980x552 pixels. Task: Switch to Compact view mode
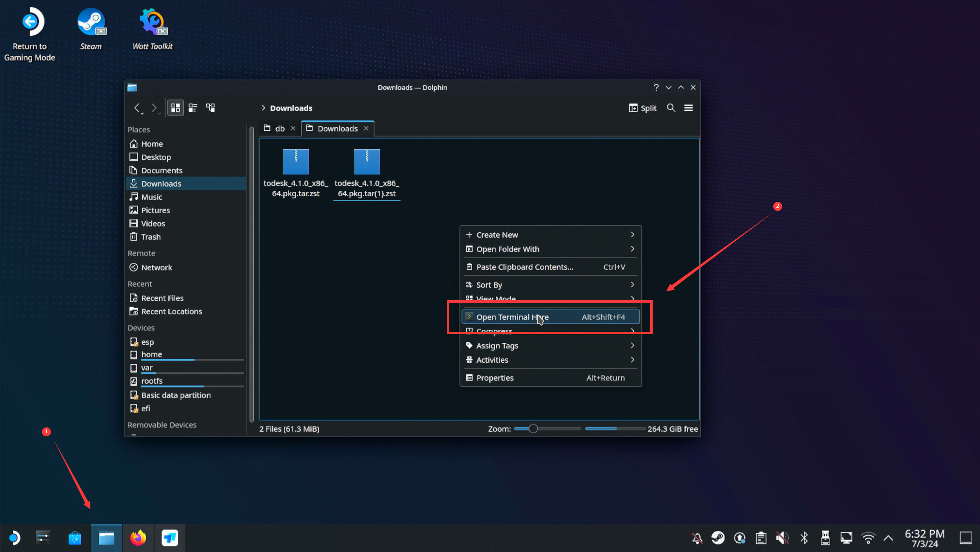(x=193, y=108)
